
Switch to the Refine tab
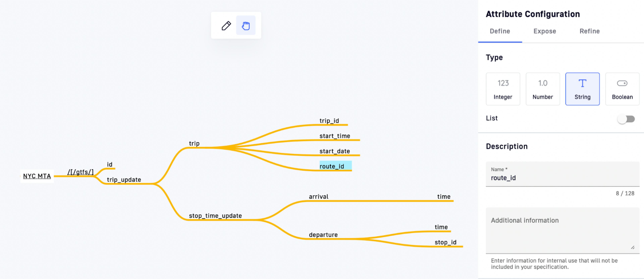point(589,31)
